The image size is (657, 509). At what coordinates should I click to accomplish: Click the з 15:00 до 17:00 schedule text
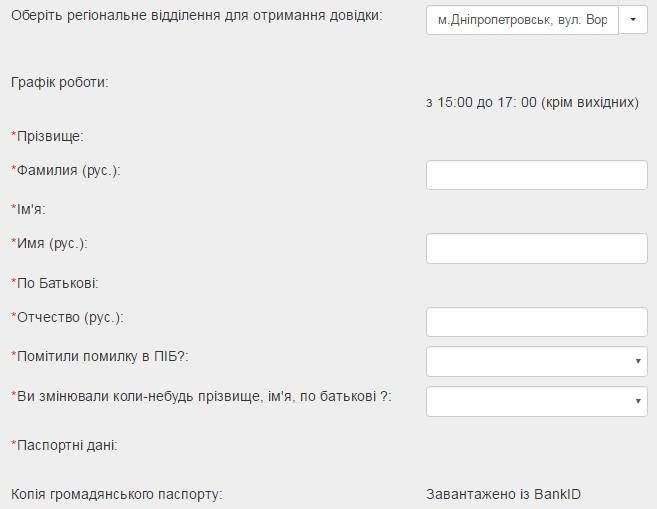[533, 102]
